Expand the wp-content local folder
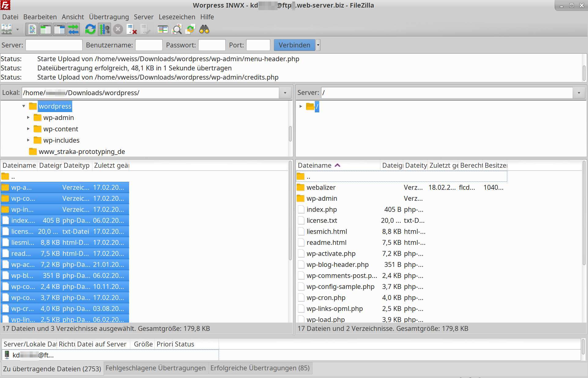 [x=28, y=129]
